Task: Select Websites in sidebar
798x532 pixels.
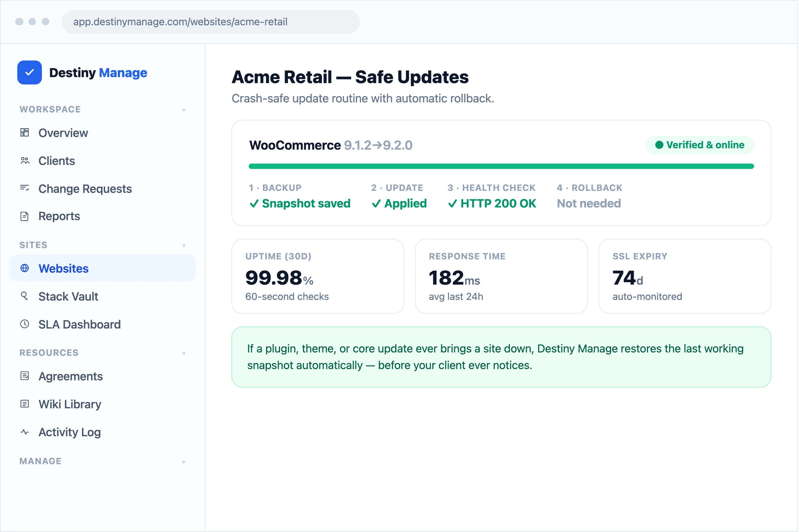Action: coord(103,268)
